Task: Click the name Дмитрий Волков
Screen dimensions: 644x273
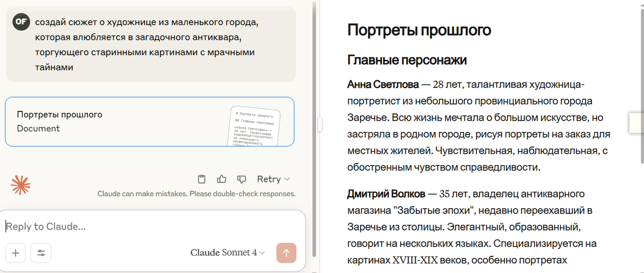Action: coord(386,193)
